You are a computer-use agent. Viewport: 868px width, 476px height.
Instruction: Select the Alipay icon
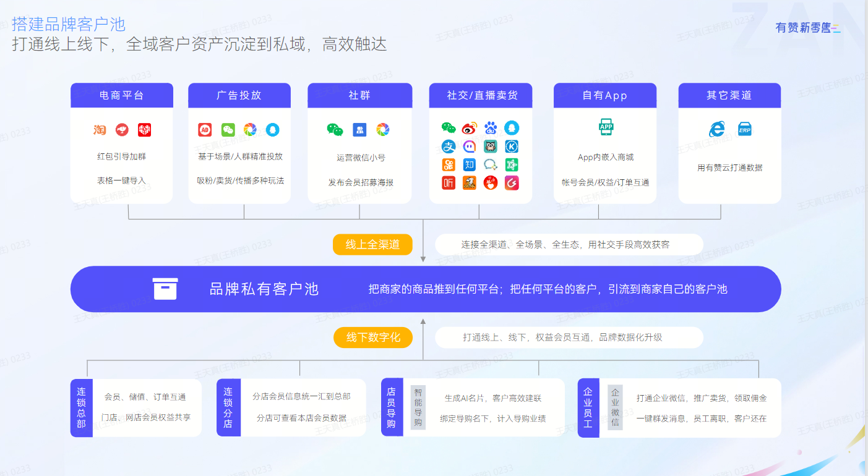coord(449,147)
